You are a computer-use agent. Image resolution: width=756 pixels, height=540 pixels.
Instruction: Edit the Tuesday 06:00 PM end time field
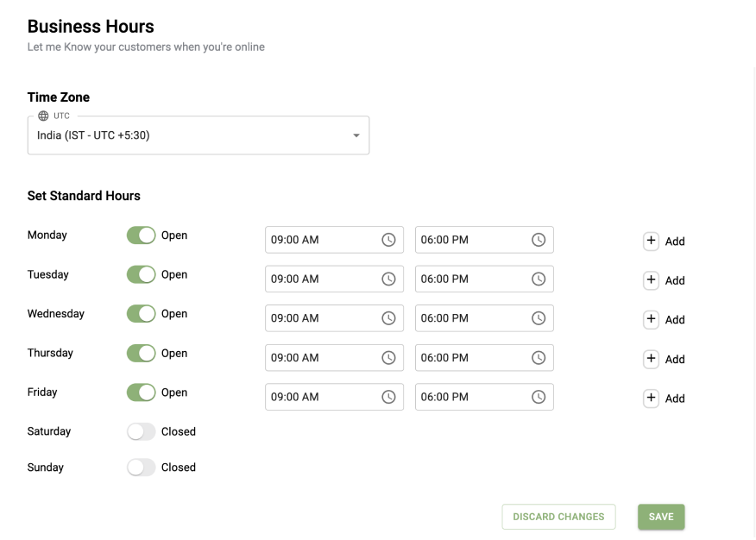[484, 279]
